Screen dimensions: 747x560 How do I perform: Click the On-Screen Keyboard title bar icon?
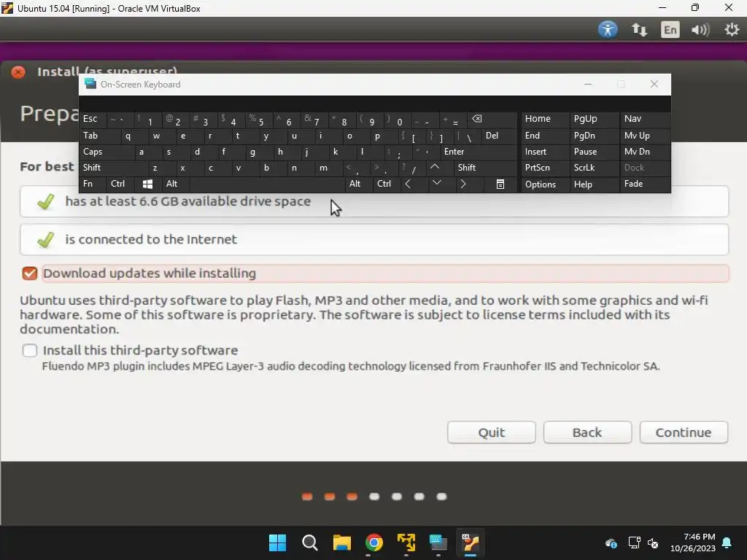[x=90, y=85]
